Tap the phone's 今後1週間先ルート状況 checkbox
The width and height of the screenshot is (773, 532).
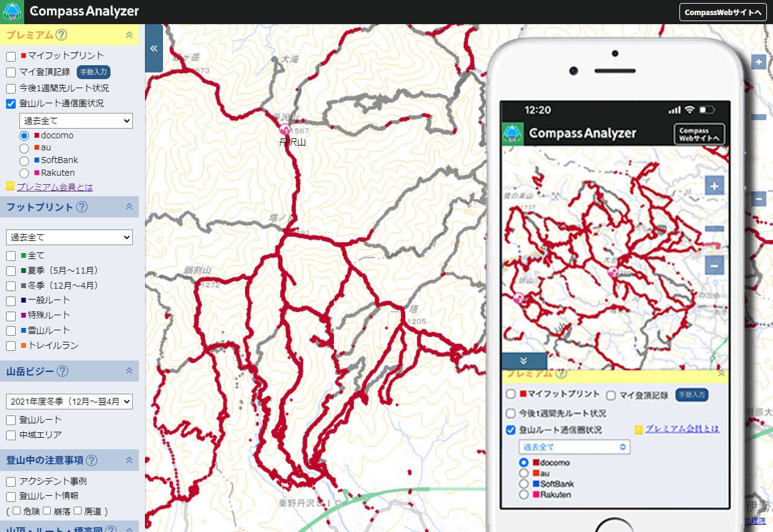point(511,414)
